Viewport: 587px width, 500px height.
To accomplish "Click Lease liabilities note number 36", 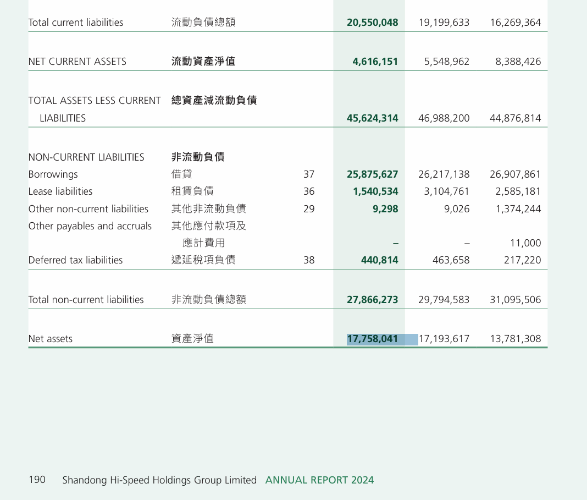I will (x=309, y=192).
